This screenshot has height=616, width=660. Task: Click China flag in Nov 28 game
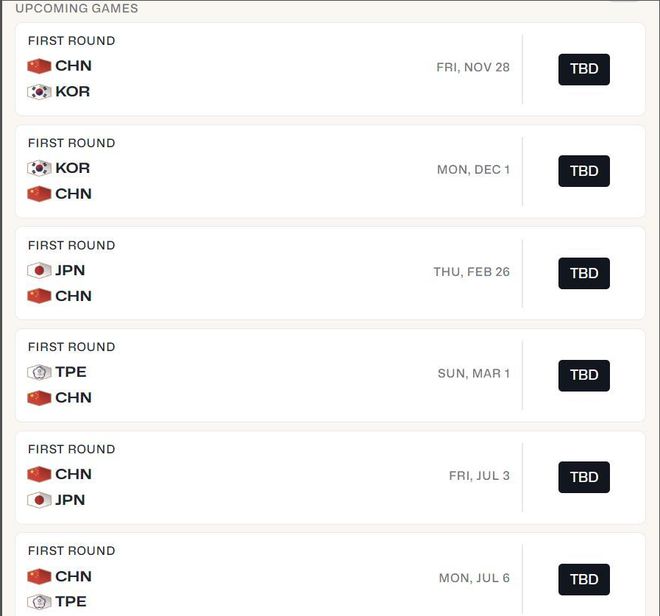pos(39,66)
